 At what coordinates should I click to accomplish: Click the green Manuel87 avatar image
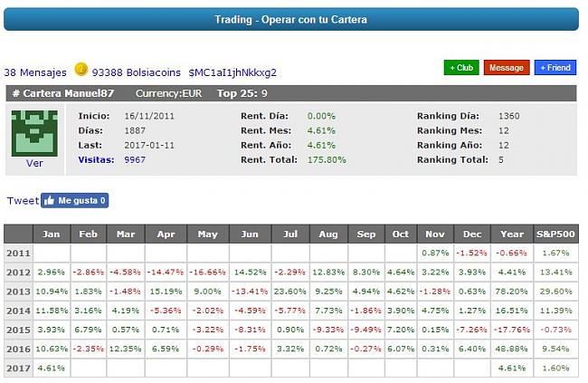click(x=33, y=132)
